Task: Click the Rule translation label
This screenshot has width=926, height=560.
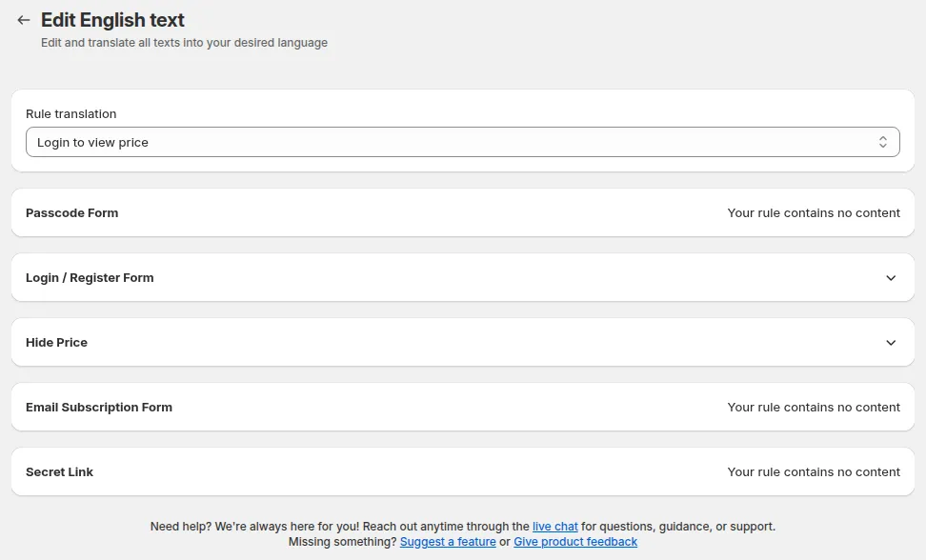Action: pyautogui.click(x=70, y=114)
